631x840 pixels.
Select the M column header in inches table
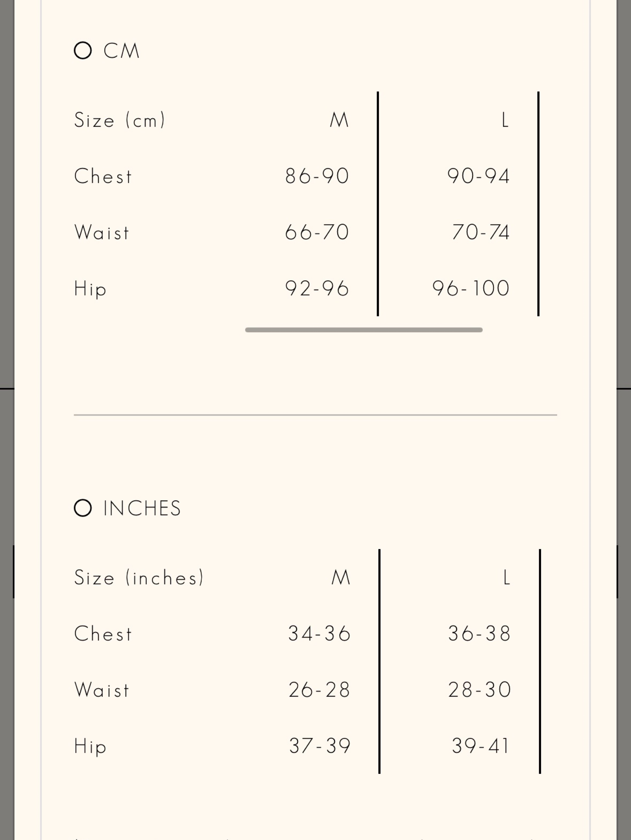coord(341,578)
